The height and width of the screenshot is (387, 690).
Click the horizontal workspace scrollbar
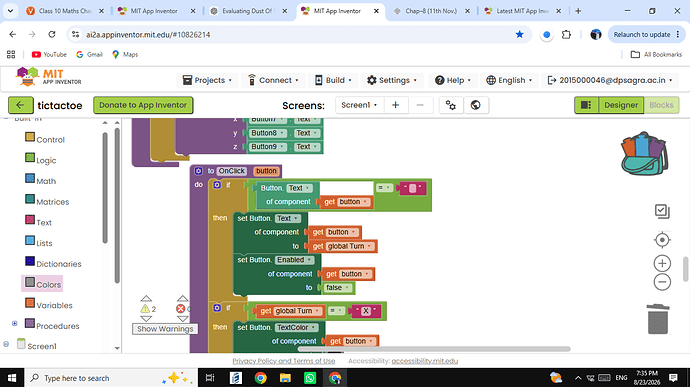pyautogui.click(x=434, y=349)
